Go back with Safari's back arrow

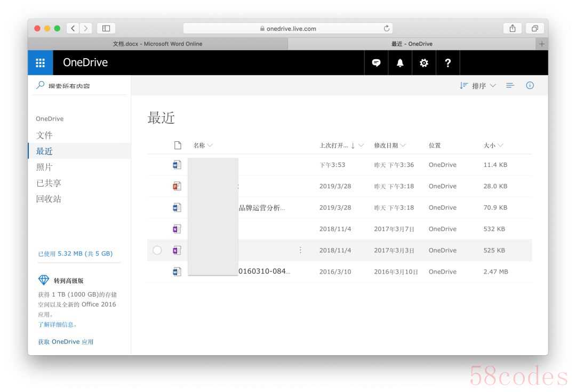pyautogui.click(x=73, y=28)
